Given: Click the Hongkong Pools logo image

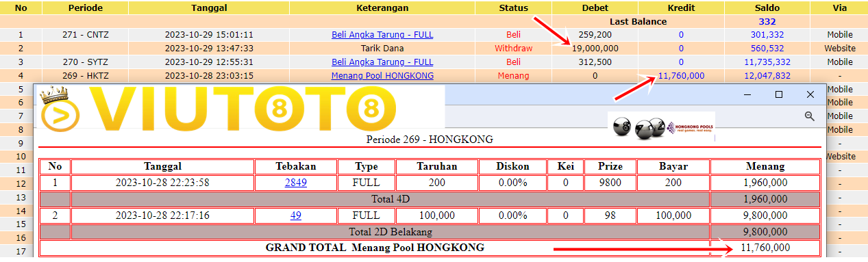Looking at the screenshot, I should (661, 127).
